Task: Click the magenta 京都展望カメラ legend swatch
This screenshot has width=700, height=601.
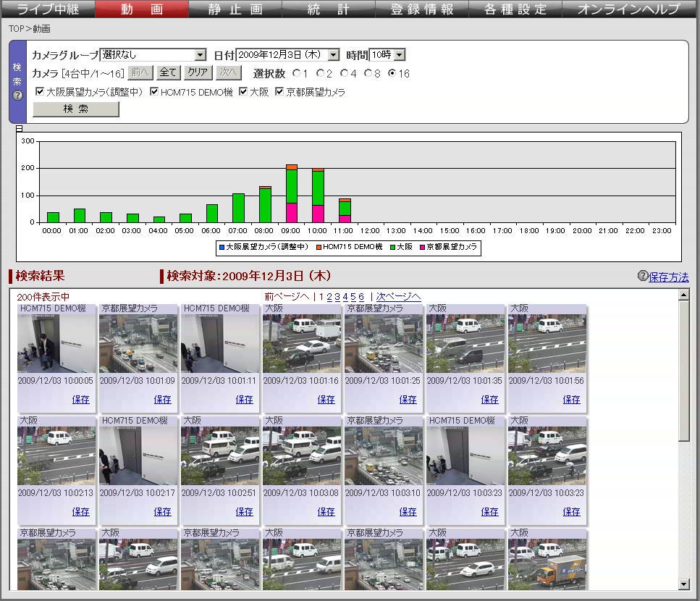Action: coord(422,248)
